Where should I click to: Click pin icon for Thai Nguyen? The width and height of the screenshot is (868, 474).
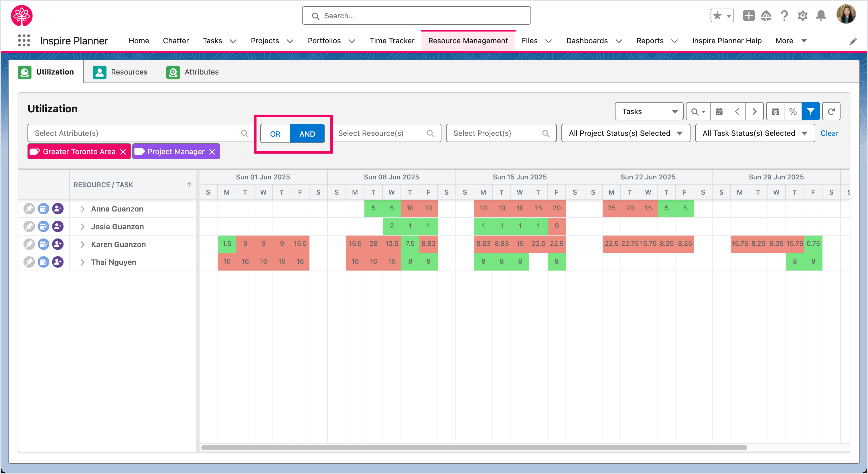[29, 262]
